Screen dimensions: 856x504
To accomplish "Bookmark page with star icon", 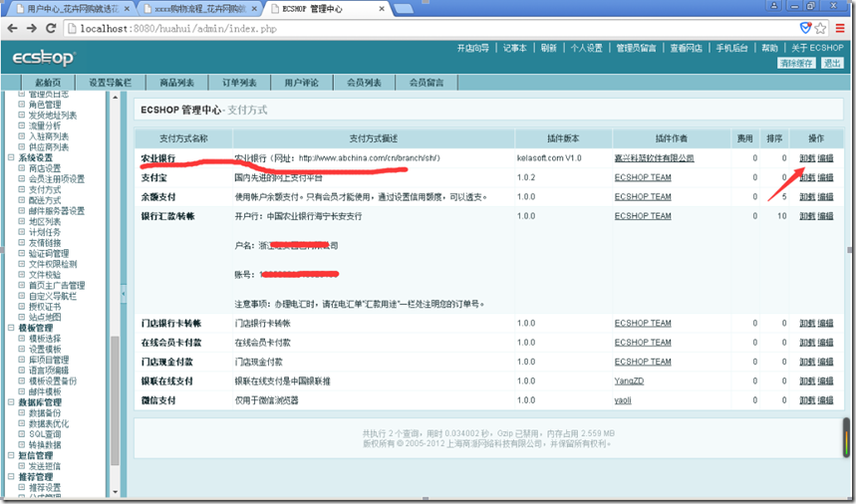I will (820, 28).
